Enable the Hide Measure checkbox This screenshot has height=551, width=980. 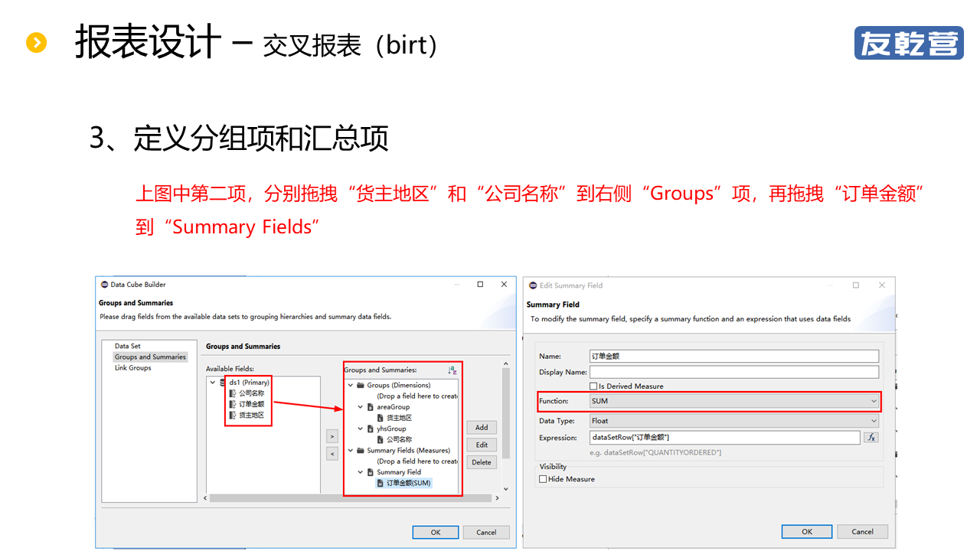tap(543, 479)
